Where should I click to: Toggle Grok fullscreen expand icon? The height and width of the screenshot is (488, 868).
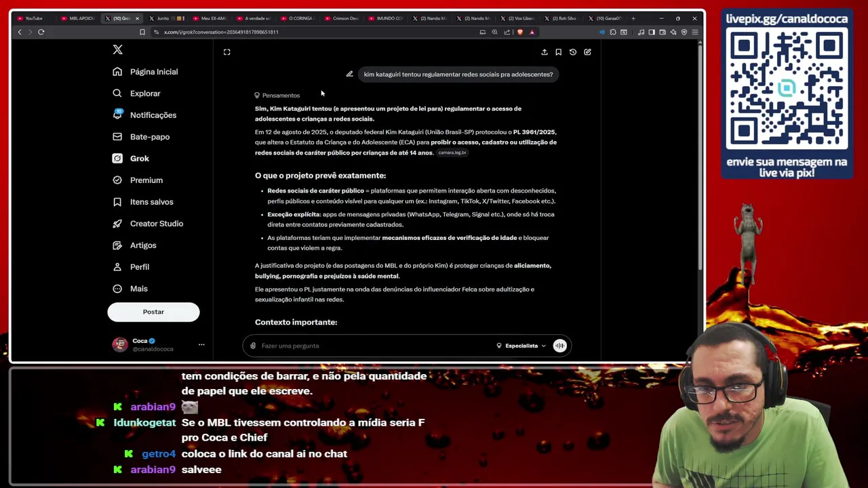pos(227,52)
